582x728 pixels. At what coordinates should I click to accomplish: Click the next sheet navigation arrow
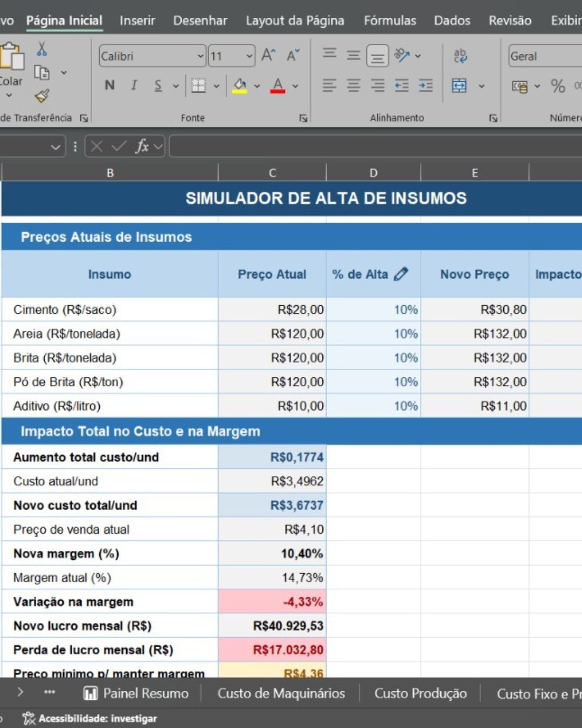tap(20, 692)
